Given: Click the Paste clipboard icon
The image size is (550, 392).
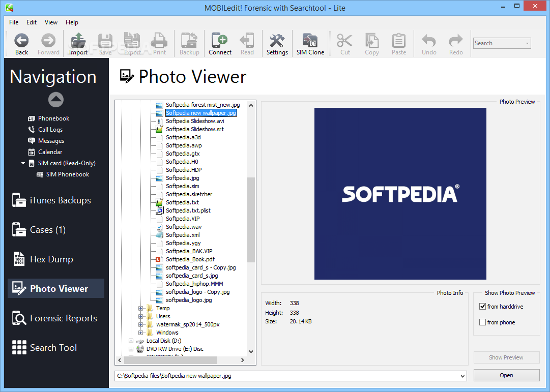Looking at the screenshot, I should coord(399,41).
